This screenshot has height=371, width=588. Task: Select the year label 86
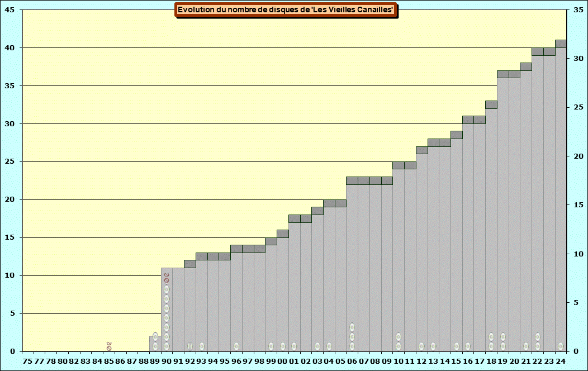(x=120, y=362)
